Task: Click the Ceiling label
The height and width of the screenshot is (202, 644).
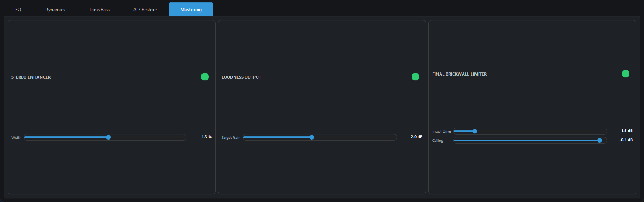Action: pos(438,141)
